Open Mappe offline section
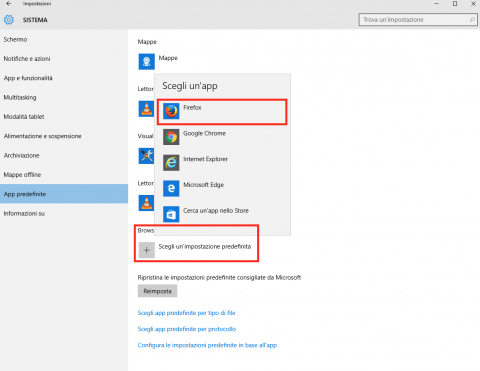Image resolution: width=480 pixels, height=371 pixels. (x=64, y=175)
